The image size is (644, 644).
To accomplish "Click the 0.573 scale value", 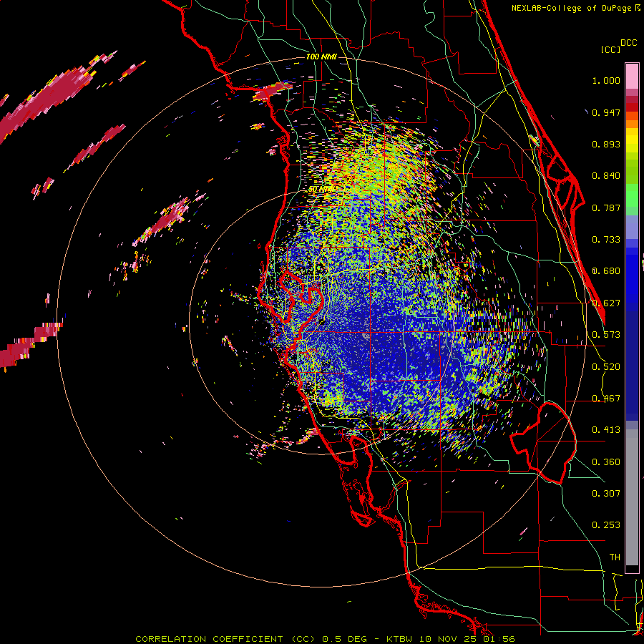I will (606, 335).
